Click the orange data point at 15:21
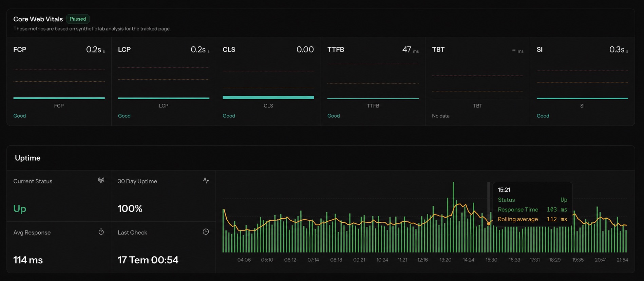644x281 pixels. (489, 224)
